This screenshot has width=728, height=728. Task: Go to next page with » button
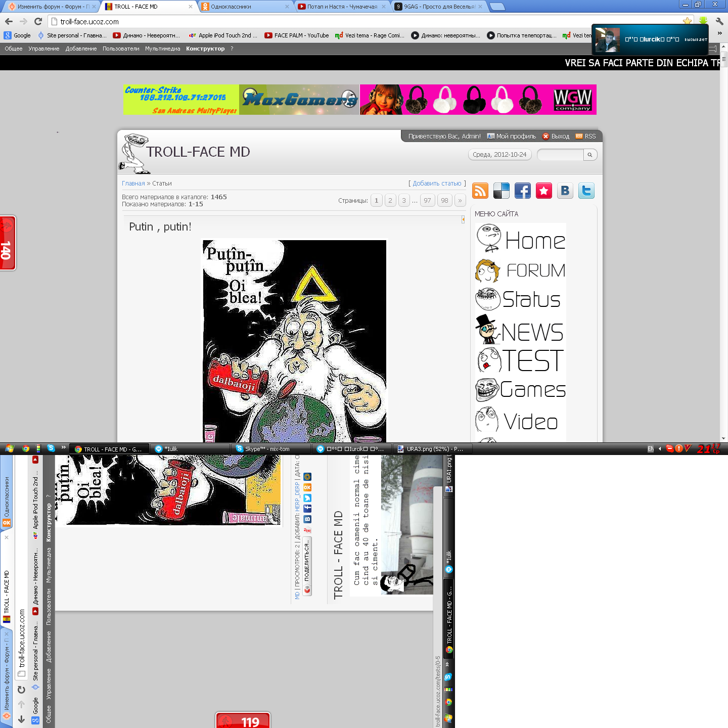[x=460, y=201]
